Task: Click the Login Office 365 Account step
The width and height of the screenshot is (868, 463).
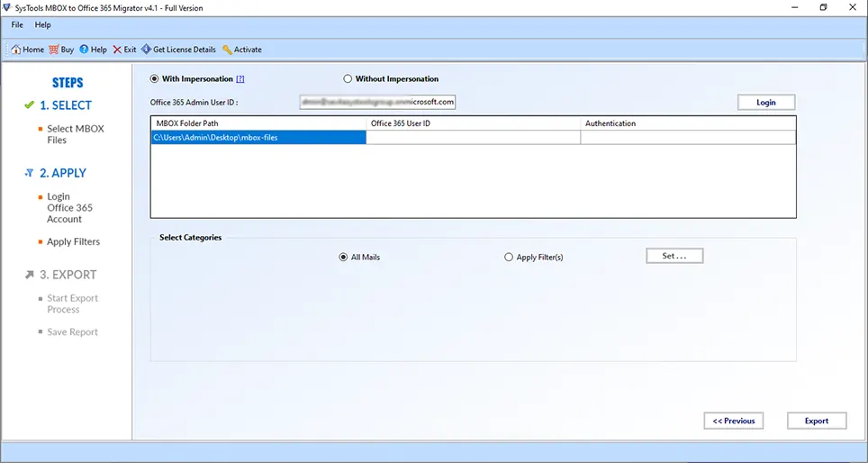Action: coord(69,208)
